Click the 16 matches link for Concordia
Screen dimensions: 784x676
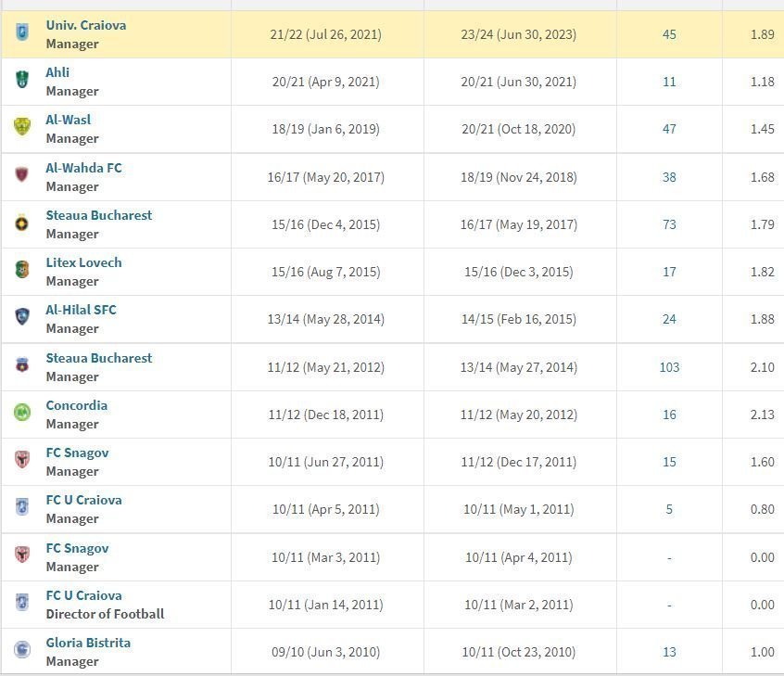669,415
